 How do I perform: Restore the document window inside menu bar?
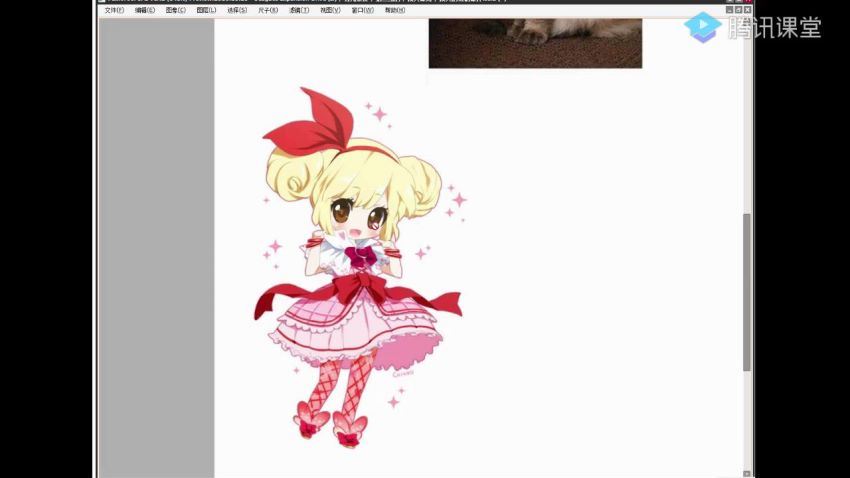[738, 10]
